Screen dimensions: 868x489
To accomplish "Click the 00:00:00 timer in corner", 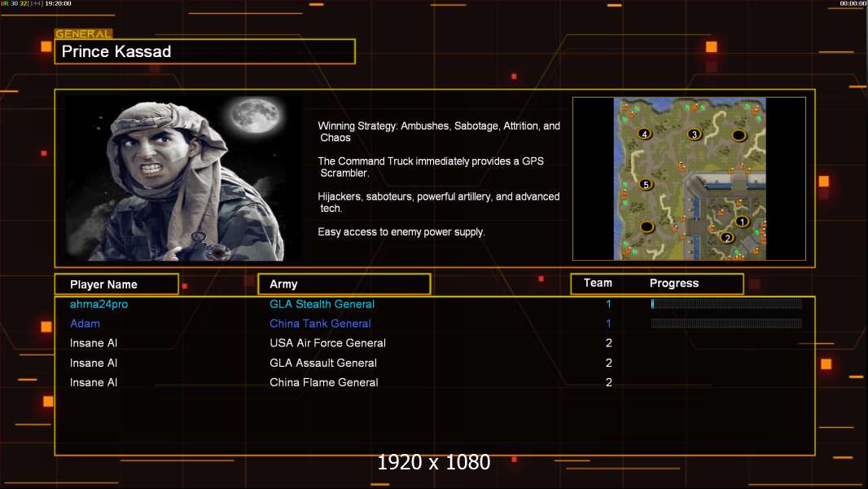I will (x=853, y=3).
